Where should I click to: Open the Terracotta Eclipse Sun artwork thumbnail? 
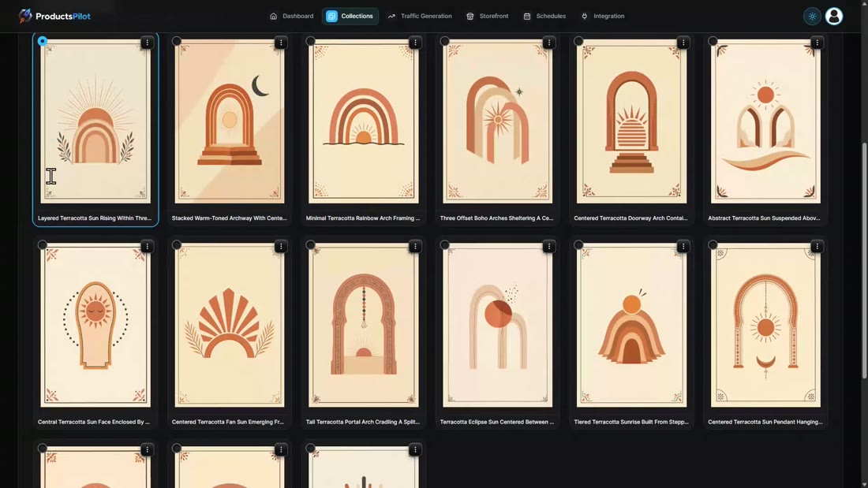pyautogui.click(x=498, y=326)
